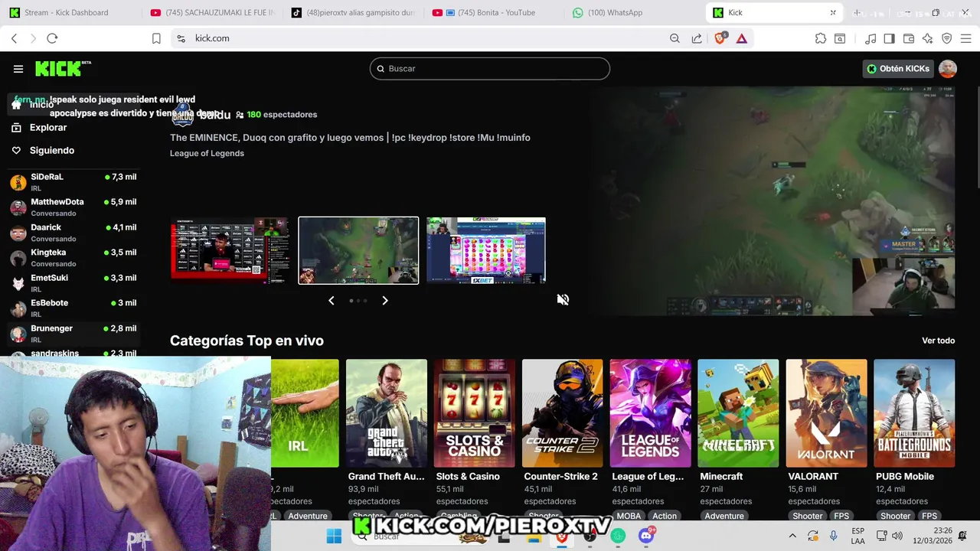Image resolution: width=980 pixels, height=551 pixels.
Task: Open Daarick's channel in sidebar
Action: pos(73,233)
